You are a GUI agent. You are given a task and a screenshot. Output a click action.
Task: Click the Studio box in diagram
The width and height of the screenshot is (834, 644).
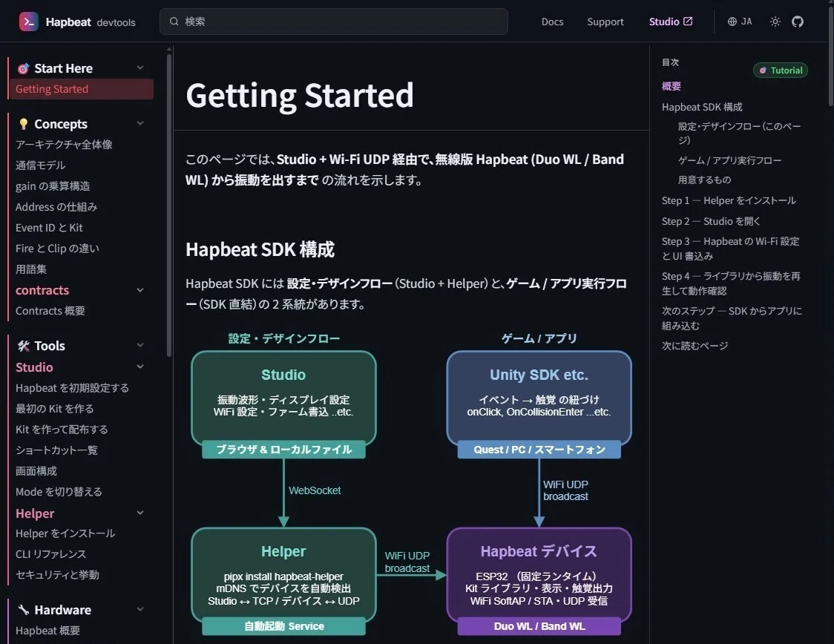[x=283, y=398]
